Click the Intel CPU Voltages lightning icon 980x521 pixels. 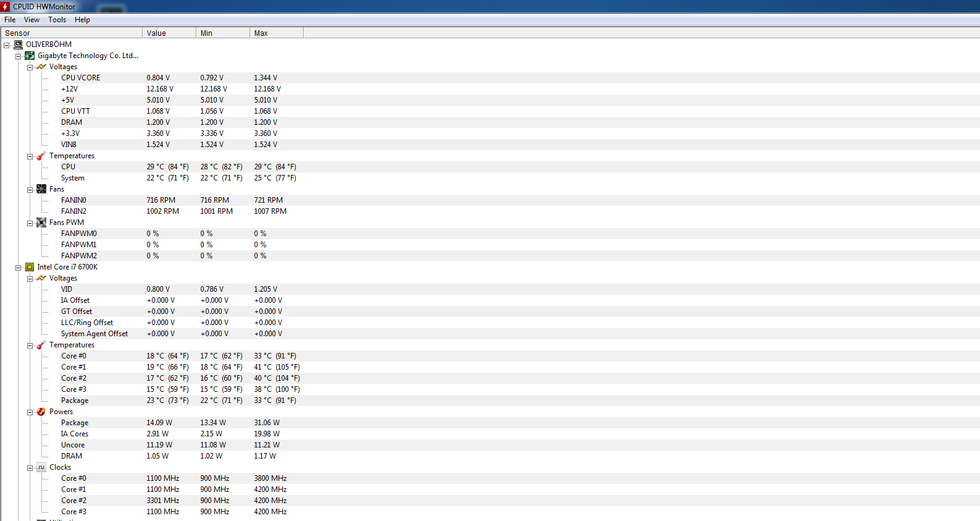[x=41, y=278]
